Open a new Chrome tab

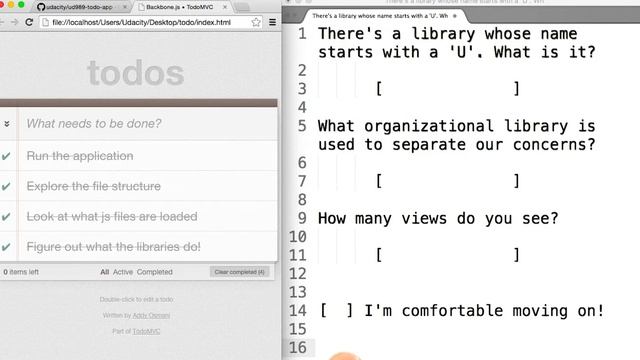[x=242, y=7]
